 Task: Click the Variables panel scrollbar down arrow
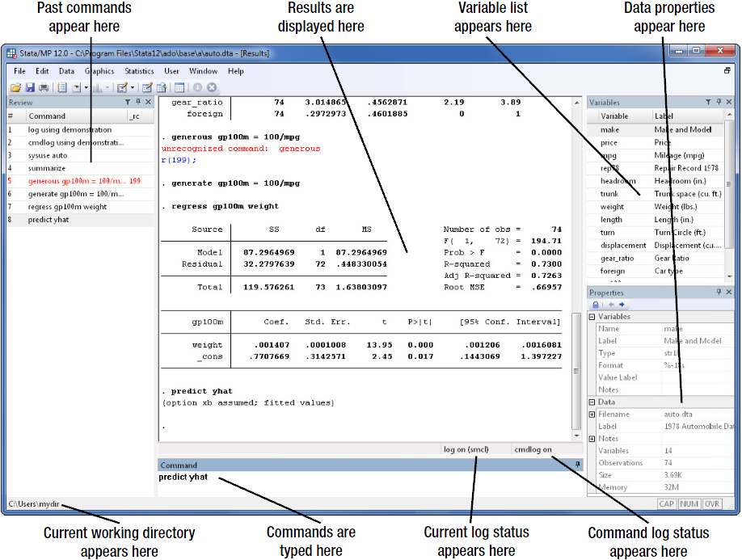[729, 276]
